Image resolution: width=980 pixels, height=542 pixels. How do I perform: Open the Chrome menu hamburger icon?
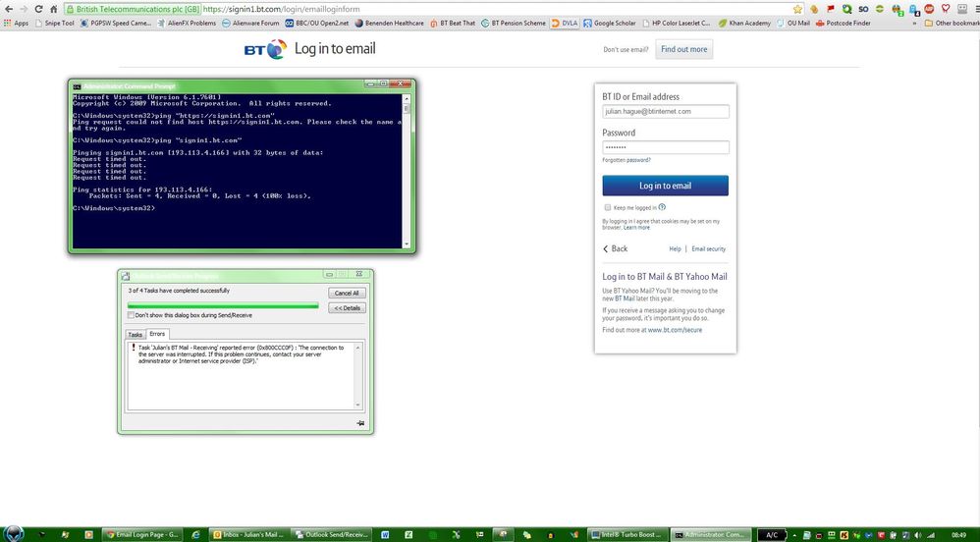[975, 9]
